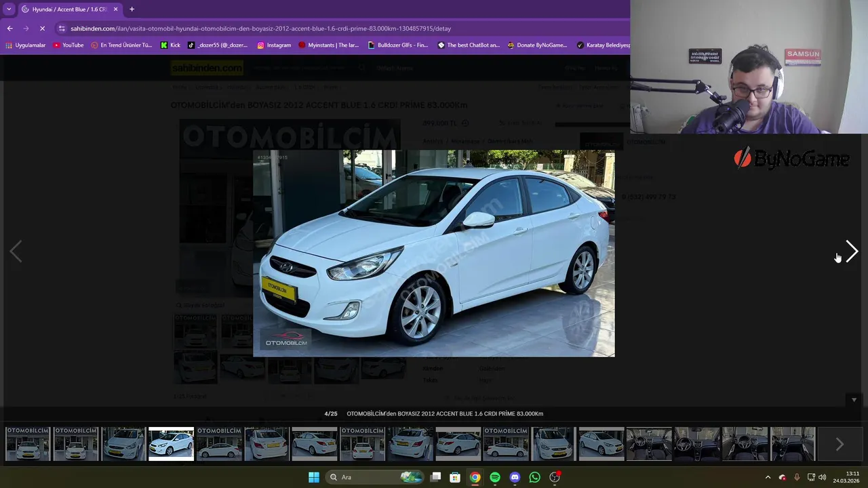The height and width of the screenshot is (488, 868).
Task: Select the Hyundai / Accent Blue tab
Action: point(69,9)
